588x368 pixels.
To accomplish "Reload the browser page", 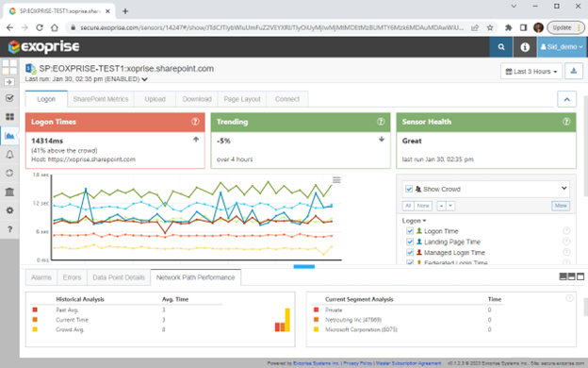I will point(40,27).
